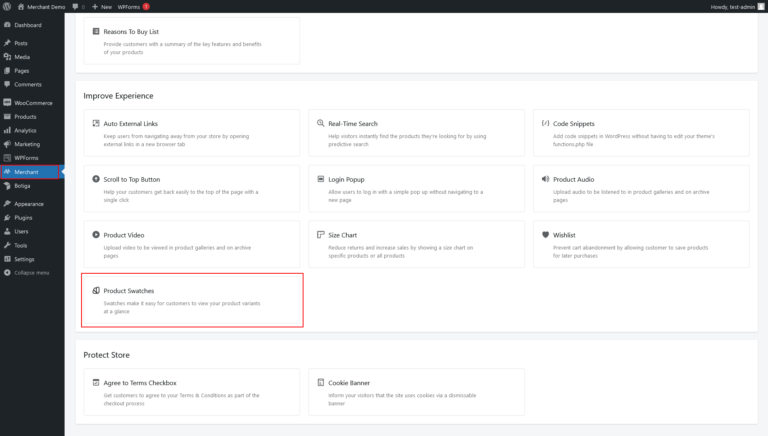Open the Real-Time Search module

pyautogui.click(x=416, y=133)
